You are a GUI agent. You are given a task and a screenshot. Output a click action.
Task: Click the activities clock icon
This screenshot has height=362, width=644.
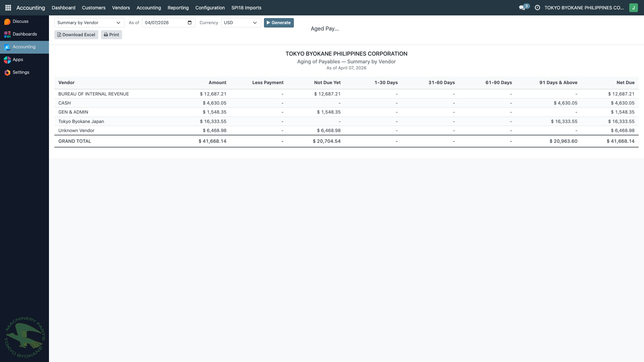click(x=537, y=8)
